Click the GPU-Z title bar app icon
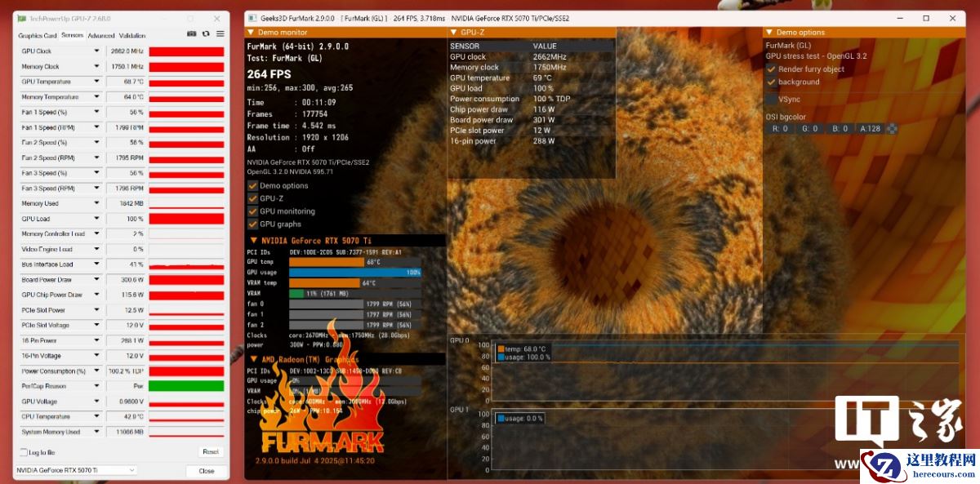980x484 pixels. coord(21,18)
